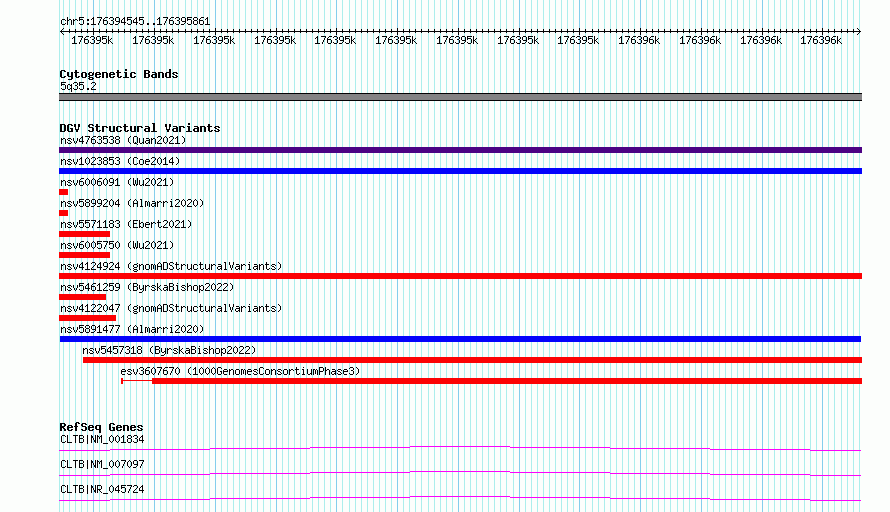Select the nsv5899204 (Almarri2020) label

[132, 203]
